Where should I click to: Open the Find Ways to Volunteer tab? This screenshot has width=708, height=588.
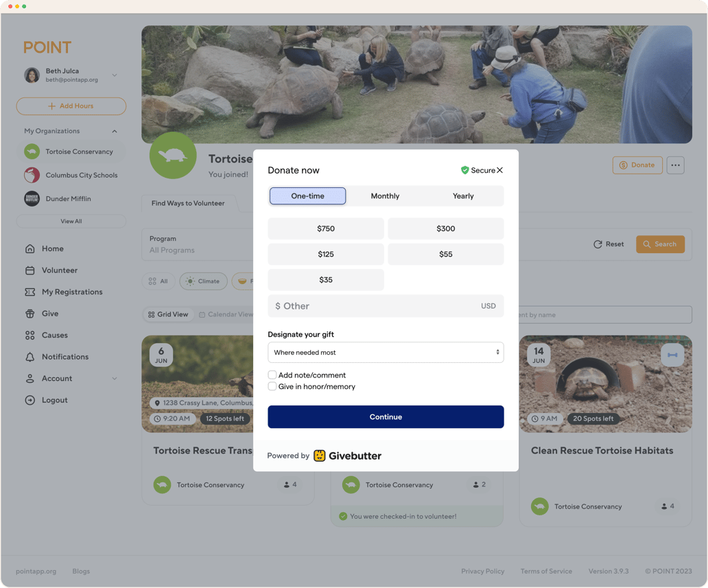(188, 203)
